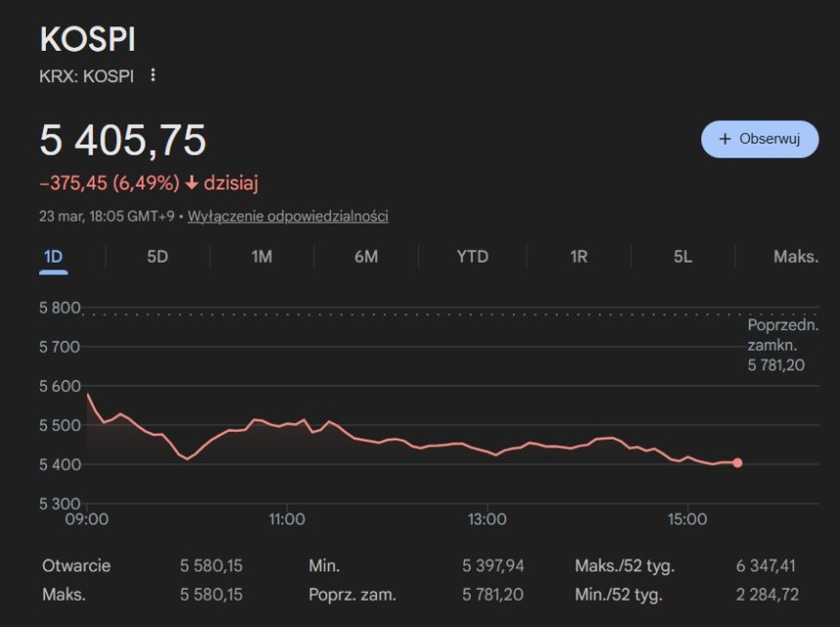
Task: Click the red down arrow beside 6,49%
Action: [191, 184]
